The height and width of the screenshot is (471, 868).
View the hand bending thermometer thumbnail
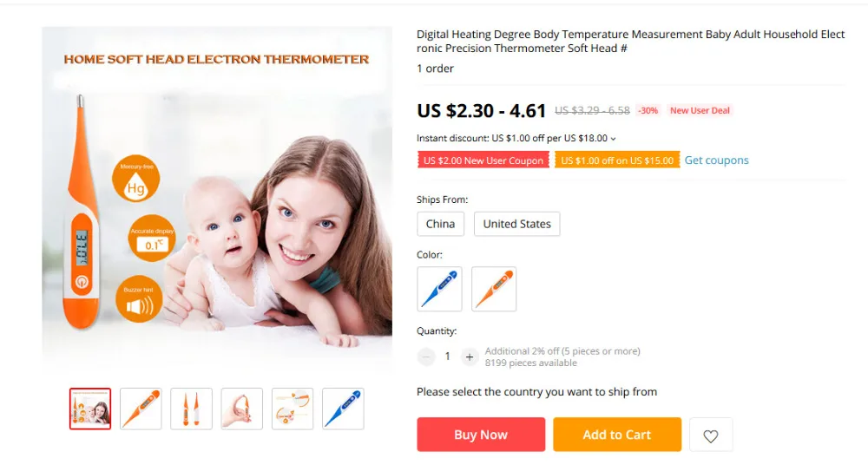(242, 409)
